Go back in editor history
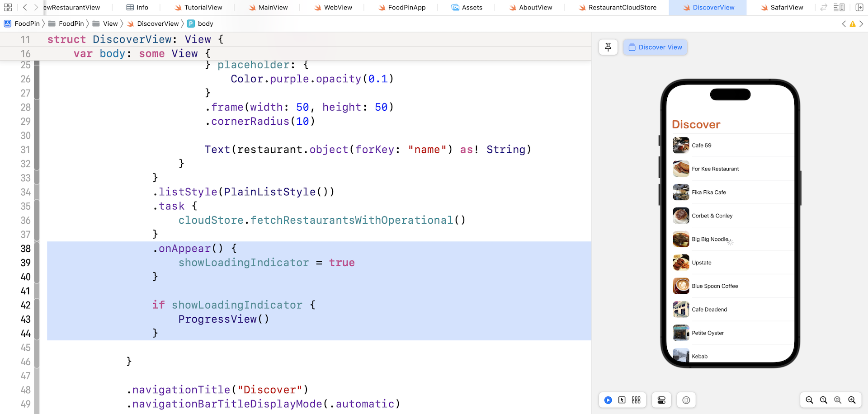868x414 pixels. point(25,7)
